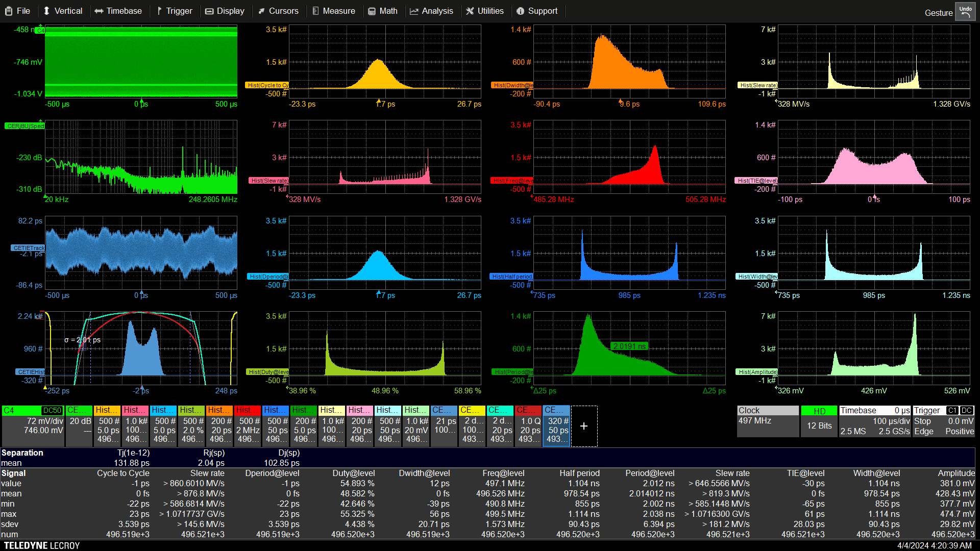
Task: Open the Utilities menu
Action: click(485, 11)
